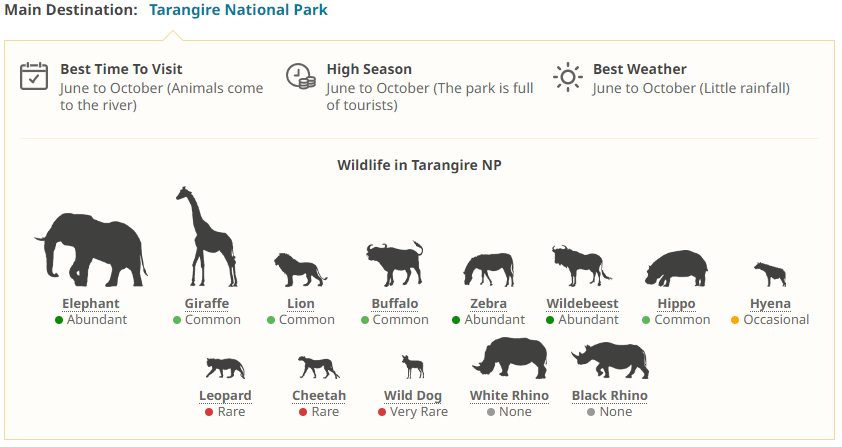Image resolution: width=842 pixels, height=447 pixels.
Task: Click the calendar Best Time To Visit icon
Action: click(34, 76)
